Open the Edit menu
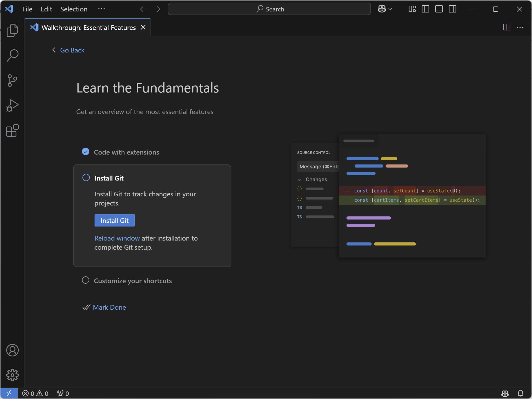Screen dimensions: 532x399 point(46,9)
